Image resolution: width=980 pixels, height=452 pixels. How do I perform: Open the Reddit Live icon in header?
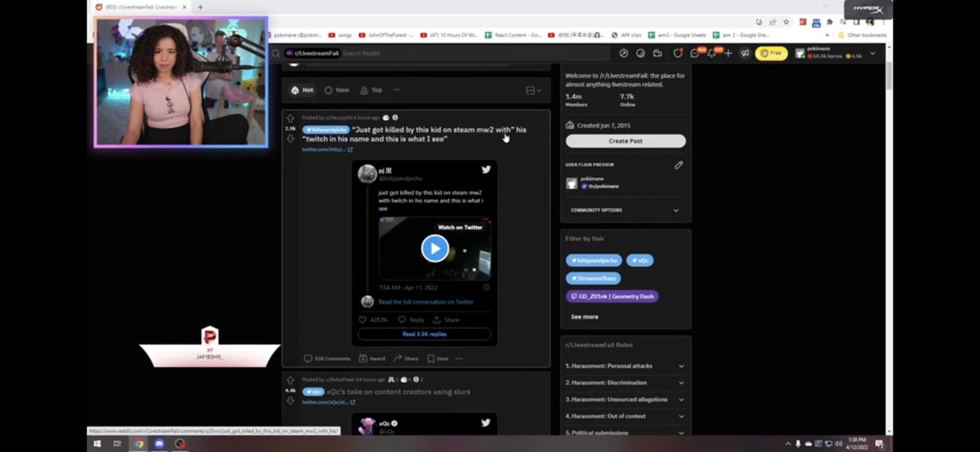coord(658,53)
